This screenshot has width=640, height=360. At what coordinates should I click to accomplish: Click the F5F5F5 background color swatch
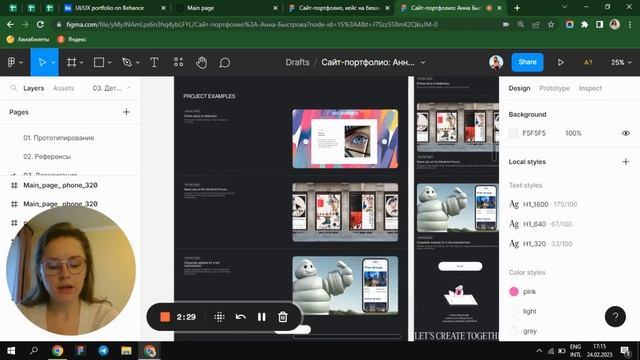[x=513, y=133]
